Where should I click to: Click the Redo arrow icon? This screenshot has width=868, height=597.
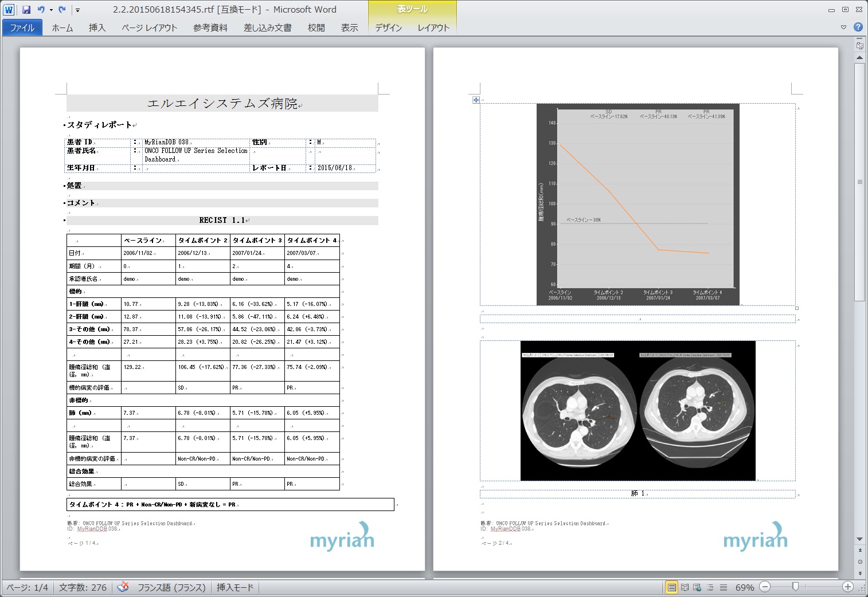(62, 10)
